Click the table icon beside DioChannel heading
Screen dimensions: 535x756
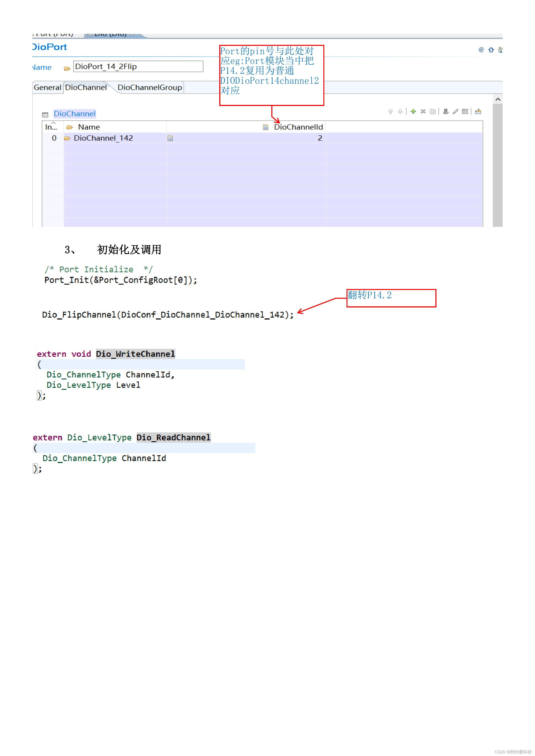pos(45,115)
